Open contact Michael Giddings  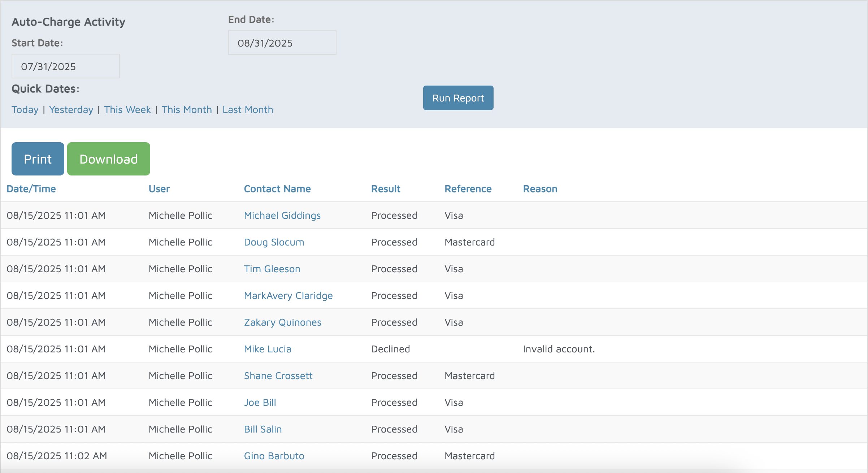[282, 216]
